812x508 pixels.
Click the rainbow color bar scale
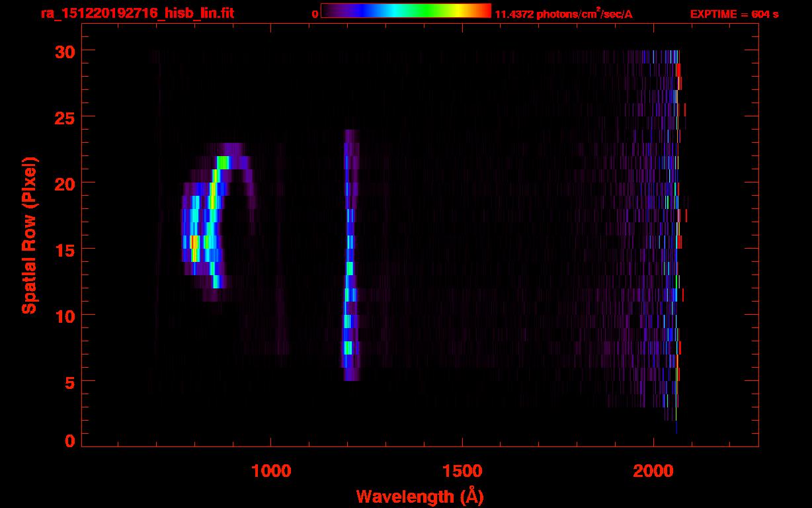coord(406,11)
